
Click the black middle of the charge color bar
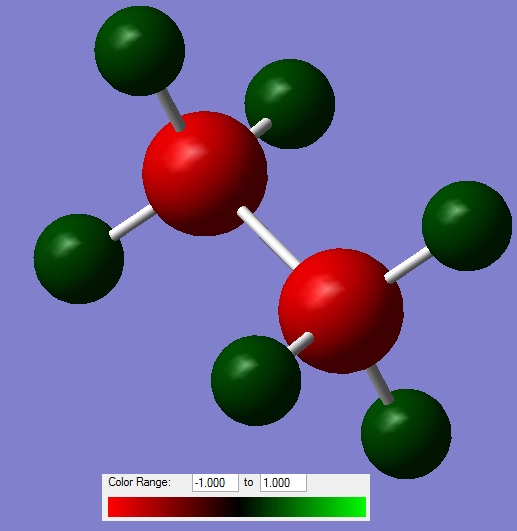coord(237,507)
